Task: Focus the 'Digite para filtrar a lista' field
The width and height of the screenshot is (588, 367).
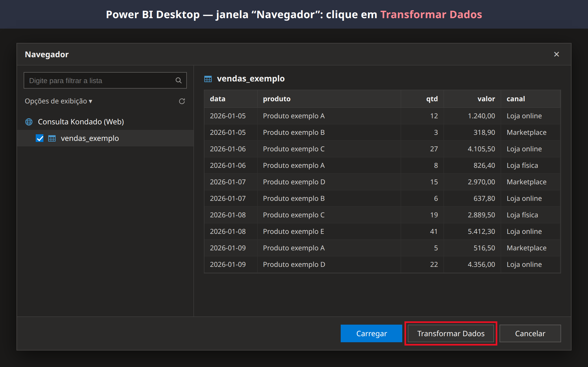Action: [x=105, y=80]
